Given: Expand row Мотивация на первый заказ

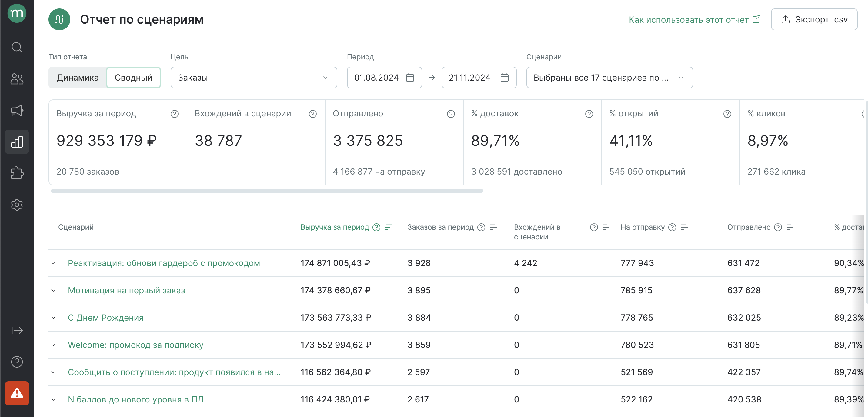Looking at the screenshot, I should click(53, 290).
